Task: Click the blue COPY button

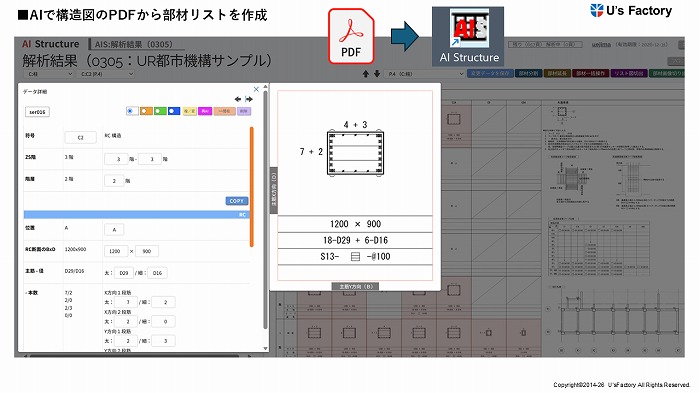Action: tap(236, 201)
